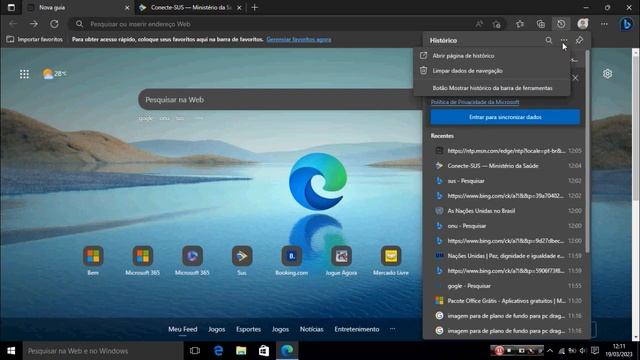Open a new tab with plus button

[255, 7]
